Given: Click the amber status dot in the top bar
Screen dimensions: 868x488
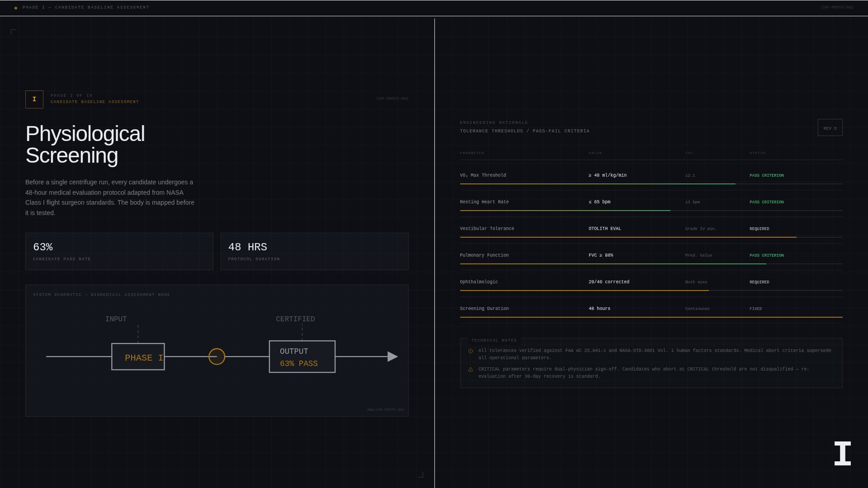Looking at the screenshot, I should click(16, 7).
